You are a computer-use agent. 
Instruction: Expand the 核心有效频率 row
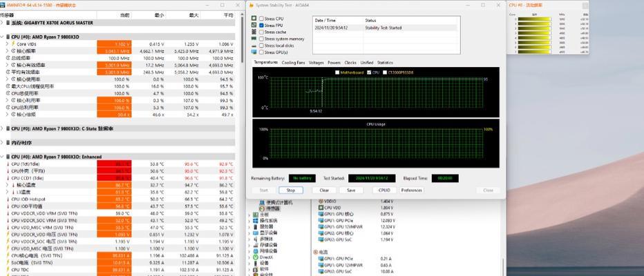[7, 66]
